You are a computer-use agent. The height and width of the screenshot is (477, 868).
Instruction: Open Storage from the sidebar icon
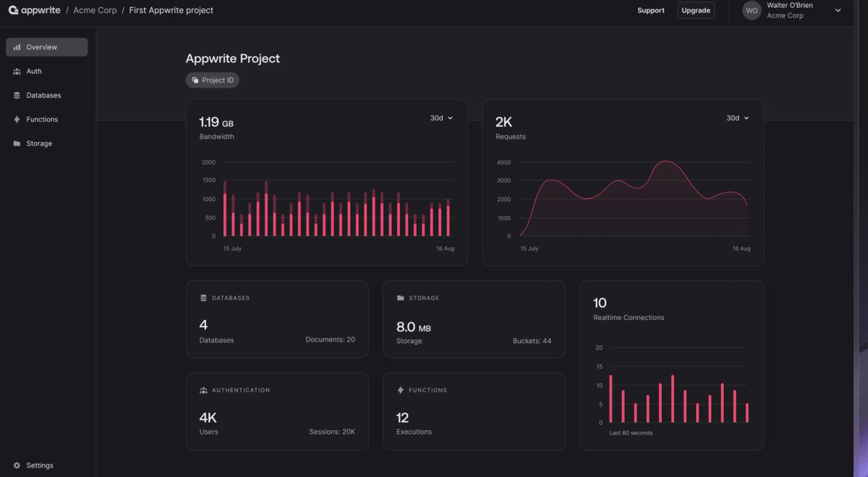[16, 143]
